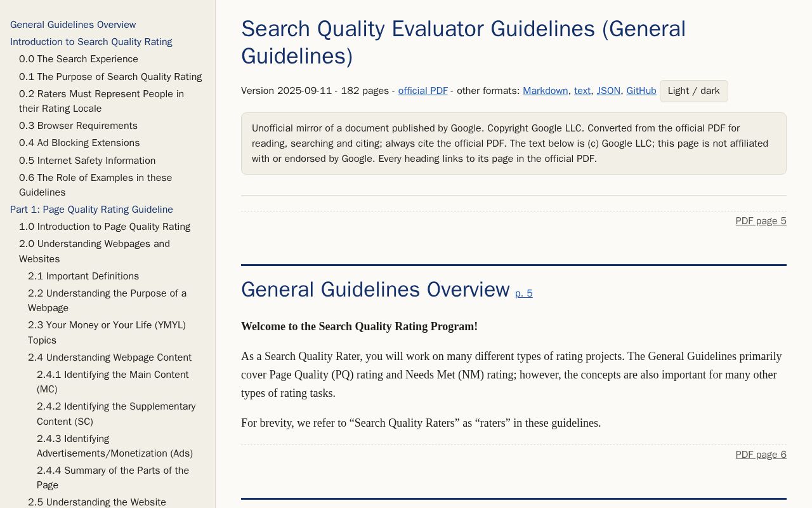The width and height of the screenshot is (812, 508).
Task: Open the text format link
Action: 582,91
